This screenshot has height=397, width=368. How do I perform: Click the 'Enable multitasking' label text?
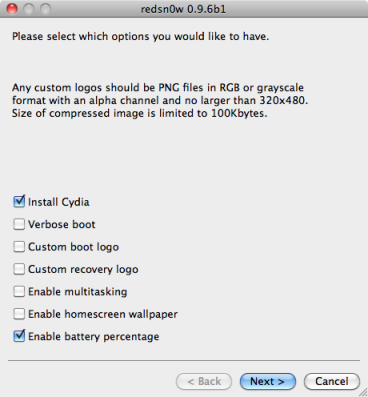tap(78, 292)
